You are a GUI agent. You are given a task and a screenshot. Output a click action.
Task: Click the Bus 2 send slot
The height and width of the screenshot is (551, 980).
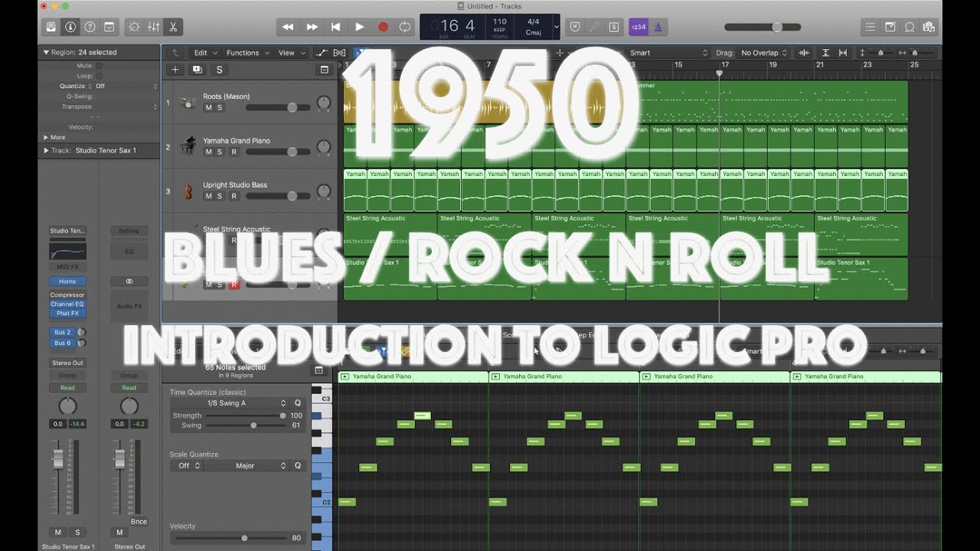pyautogui.click(x=63, y=332)
